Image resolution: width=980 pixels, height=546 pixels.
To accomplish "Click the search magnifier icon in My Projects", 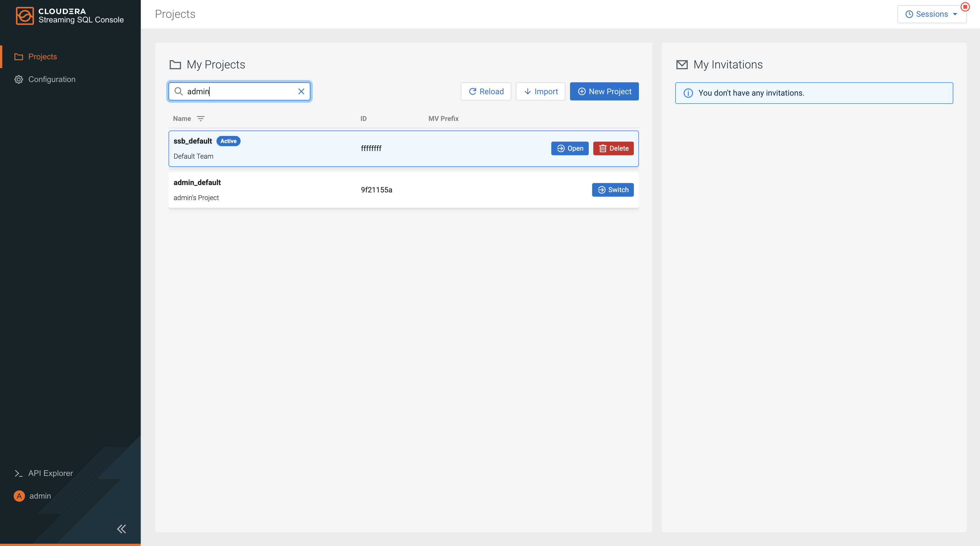I will tap(179, 91).
